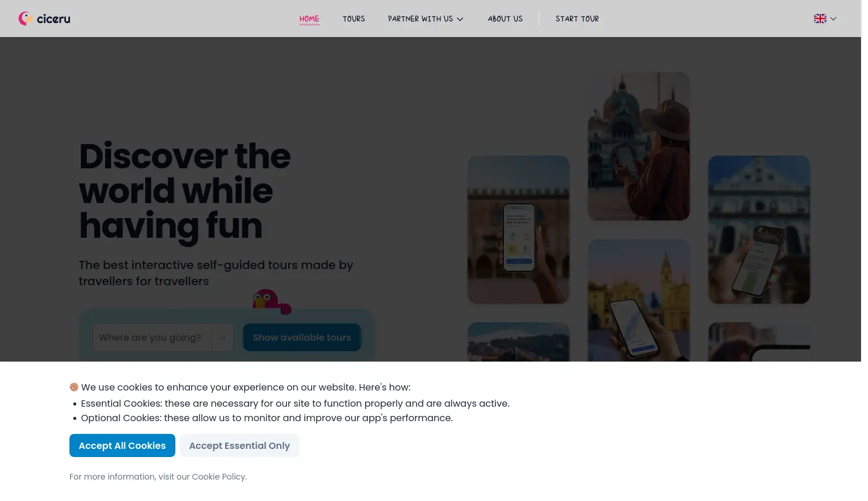The image size is (868, 501).
Task: Click photo of phone before castle wall
Action: point(518,230)
